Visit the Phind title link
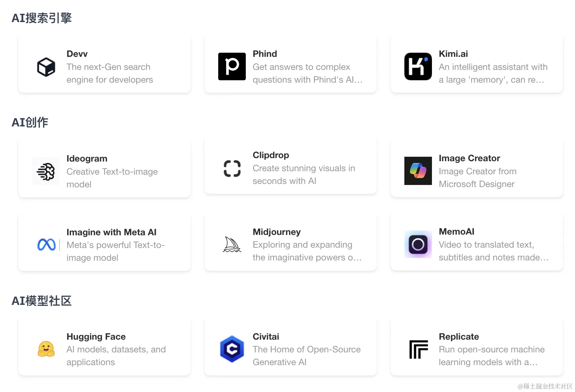The height and width of the screenshot is (392, 575). pos(265,54)
